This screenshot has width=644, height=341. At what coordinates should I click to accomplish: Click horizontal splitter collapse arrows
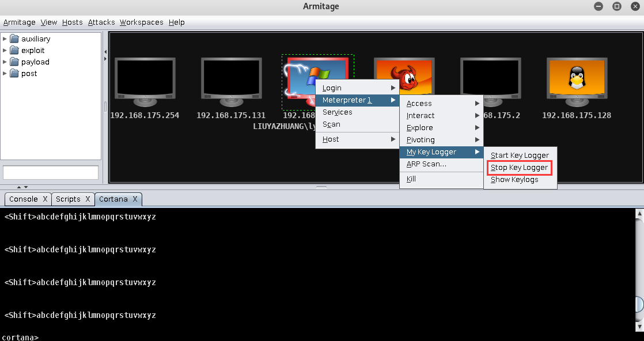(22, 187)
